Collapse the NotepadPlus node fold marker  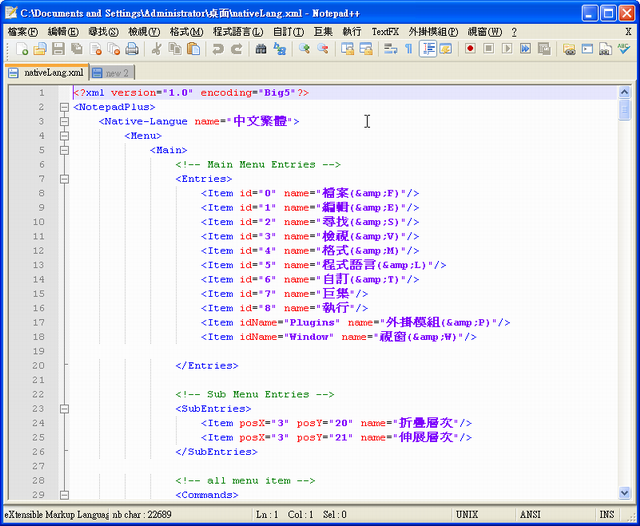point(65,107)
